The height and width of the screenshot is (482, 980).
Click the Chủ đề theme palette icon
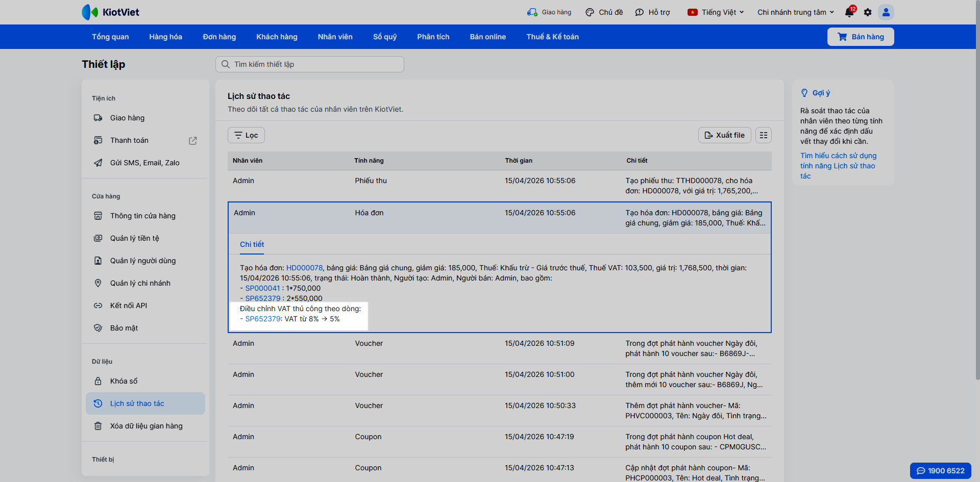tap(590, 12)
